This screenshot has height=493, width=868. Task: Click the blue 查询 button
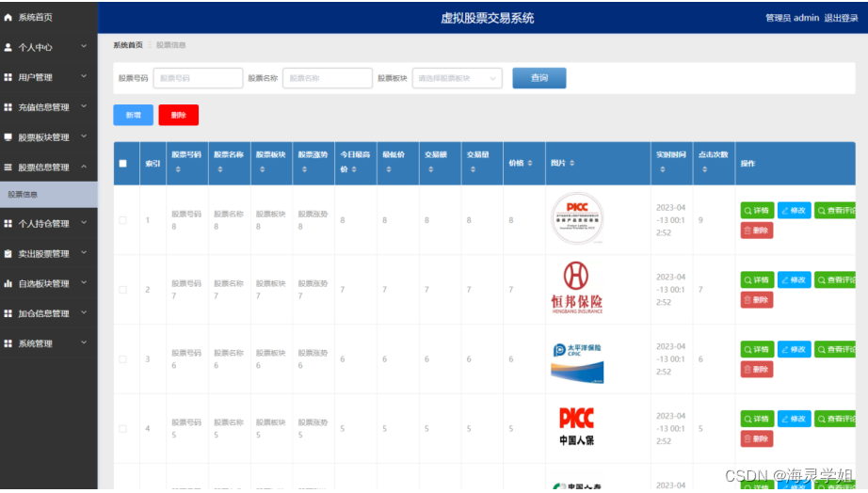point(539,78)
